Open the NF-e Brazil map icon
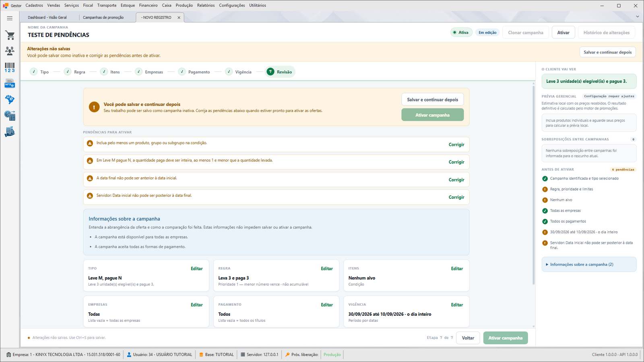The width and height of the screenshot is (644, 362). tap(10, 99)
